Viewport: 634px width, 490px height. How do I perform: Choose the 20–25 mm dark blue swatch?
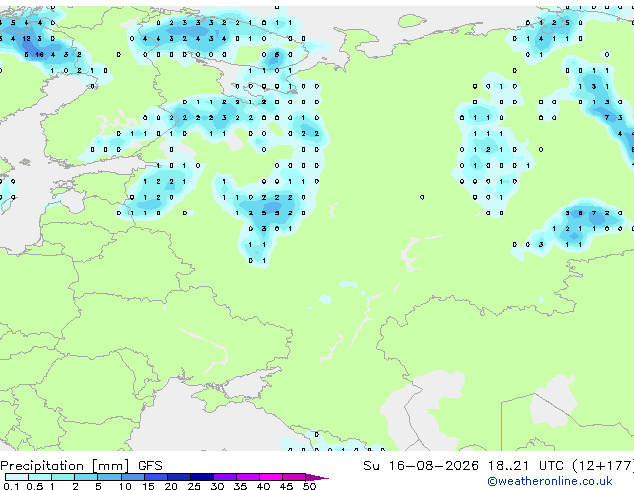point(178,477)
